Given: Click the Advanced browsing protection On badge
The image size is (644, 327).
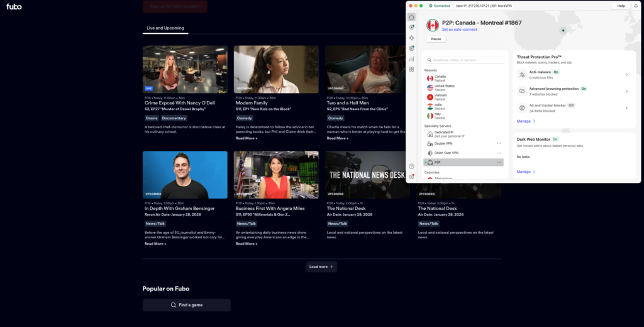Looking at the screenshot, I should (x=584, y=89).
